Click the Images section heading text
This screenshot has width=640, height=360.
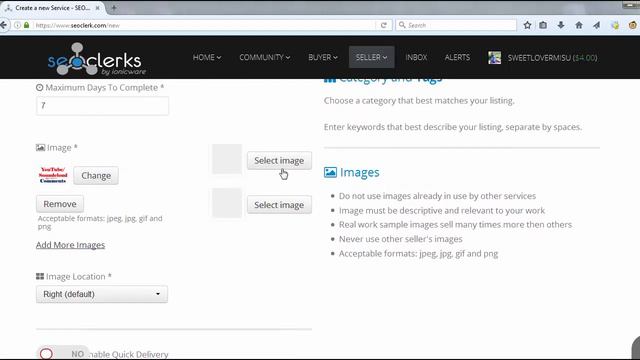[x=360, y=172]
